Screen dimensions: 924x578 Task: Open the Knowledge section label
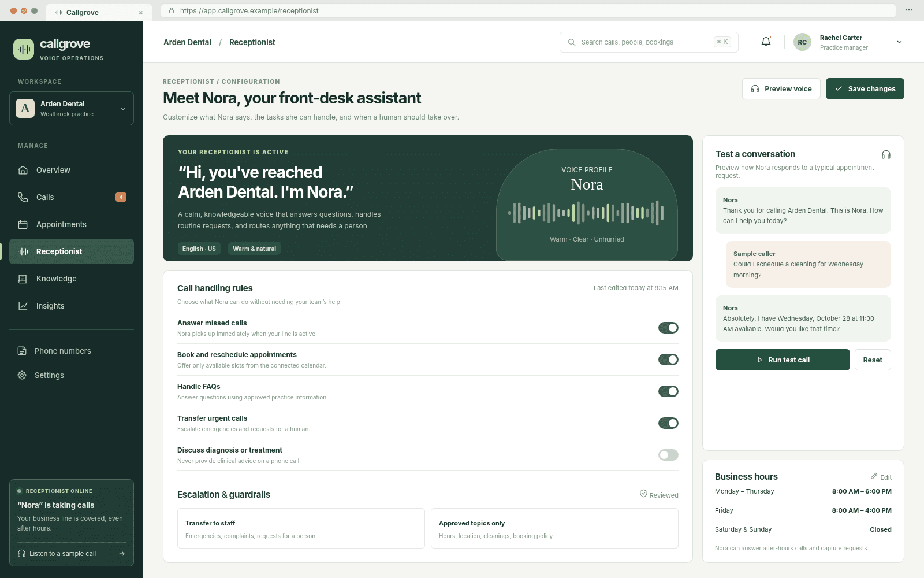57,279
